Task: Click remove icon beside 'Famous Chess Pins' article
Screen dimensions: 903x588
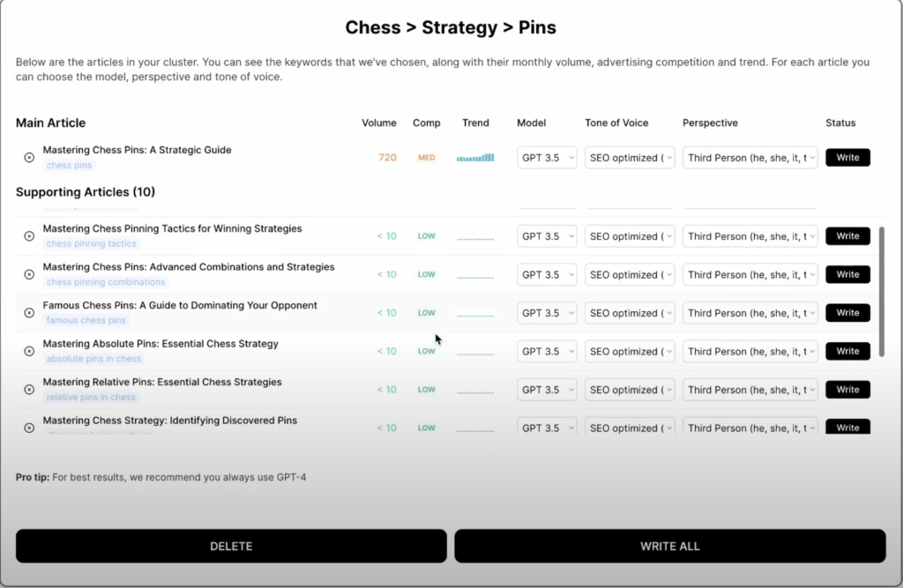Action: click(29, 313)
